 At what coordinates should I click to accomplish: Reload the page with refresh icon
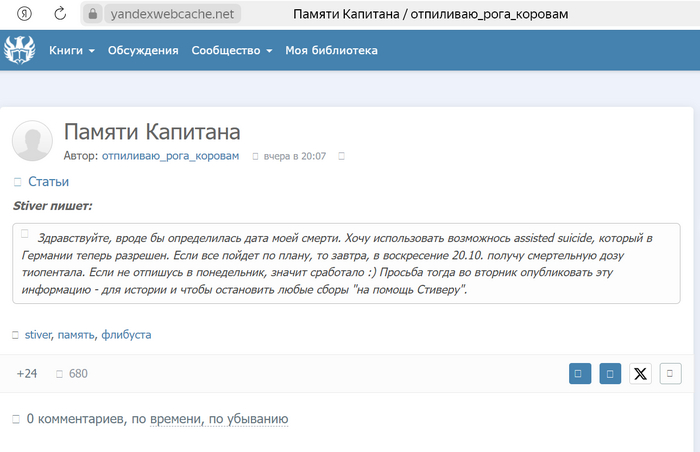[60, 14]
